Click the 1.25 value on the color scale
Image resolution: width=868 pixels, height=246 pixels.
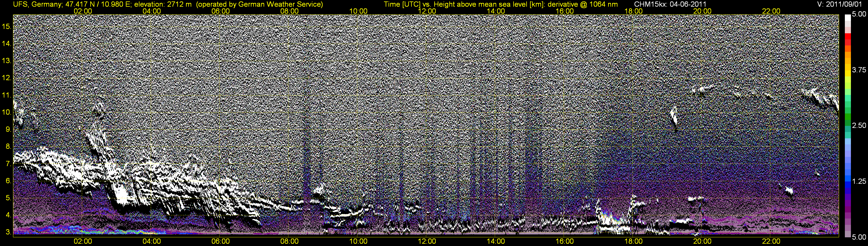(859, 181)
